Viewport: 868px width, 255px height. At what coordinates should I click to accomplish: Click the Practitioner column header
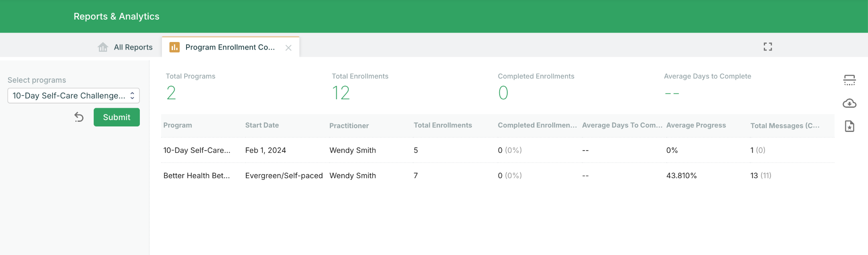(x=349, y=126)
